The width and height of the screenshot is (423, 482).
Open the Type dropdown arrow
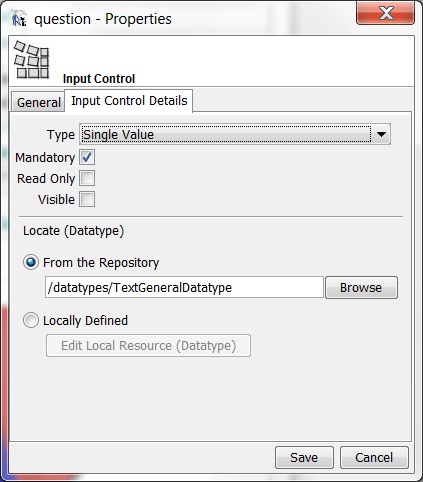click(x=381, y=134)
